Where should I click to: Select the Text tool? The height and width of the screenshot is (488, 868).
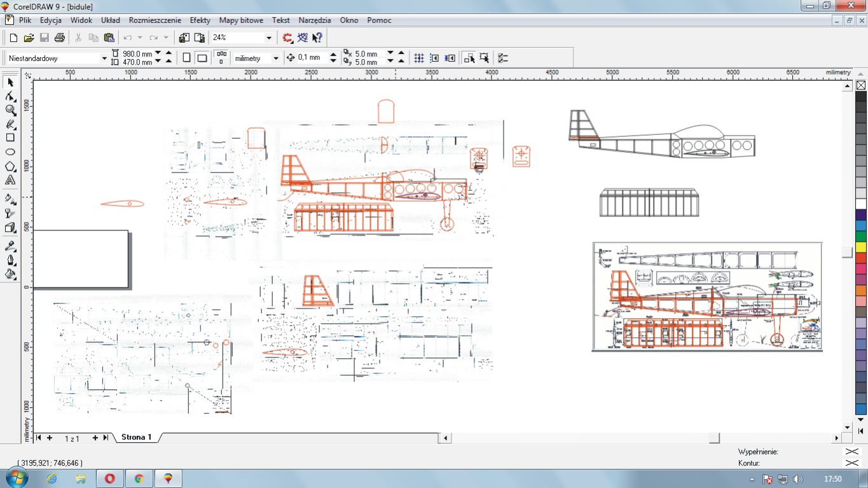(x=10, y=181)
